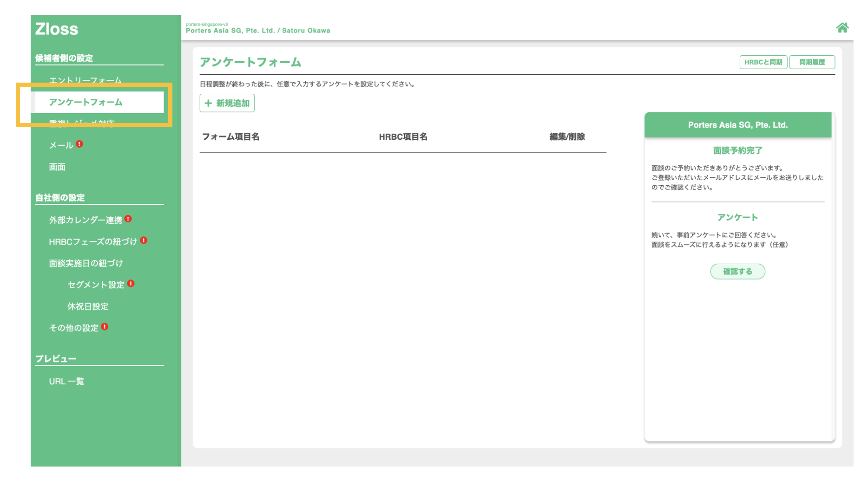This screenshot has height=480, width=868.
Task: Go to 外部カレンダー連携 settings
Action: [x=85, y=220]
